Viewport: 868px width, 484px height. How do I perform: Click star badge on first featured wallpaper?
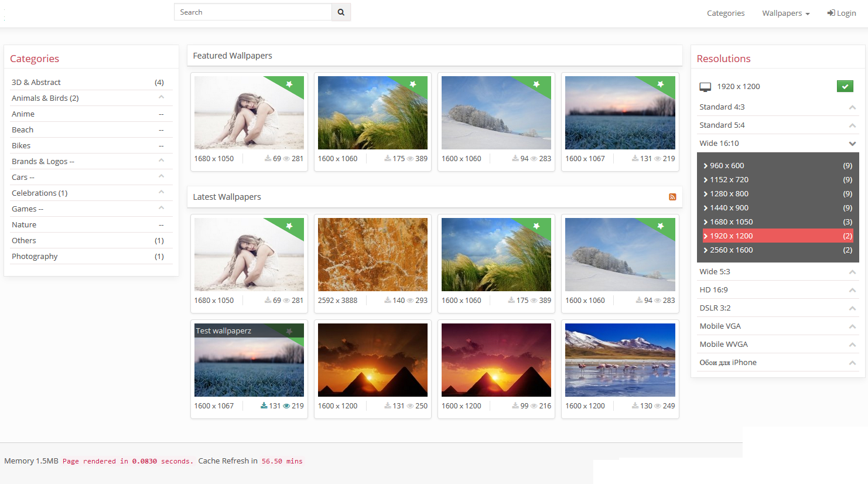pos(289,84)
